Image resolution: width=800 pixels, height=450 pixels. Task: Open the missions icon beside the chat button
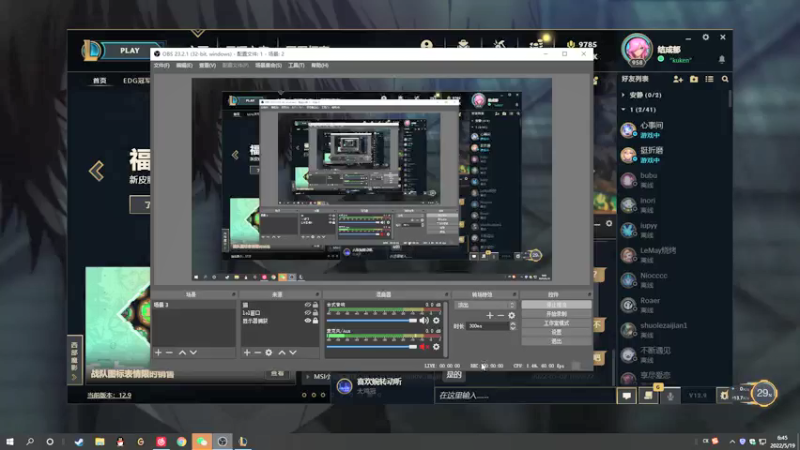coord(648,395)
